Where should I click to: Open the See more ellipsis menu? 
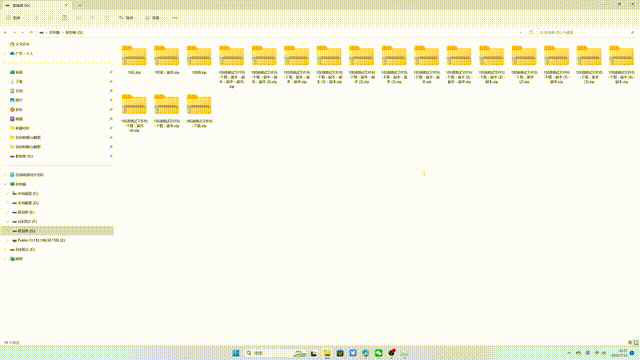tap(175, 18)
